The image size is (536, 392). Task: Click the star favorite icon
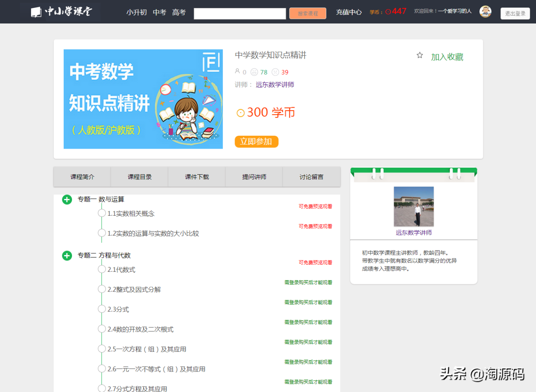tap(420, 55)
